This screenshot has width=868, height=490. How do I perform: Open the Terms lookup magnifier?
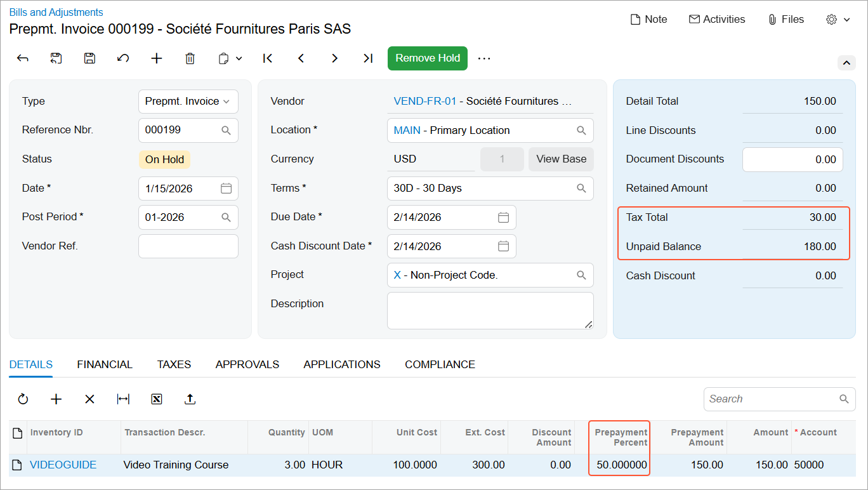click(581, 189)
